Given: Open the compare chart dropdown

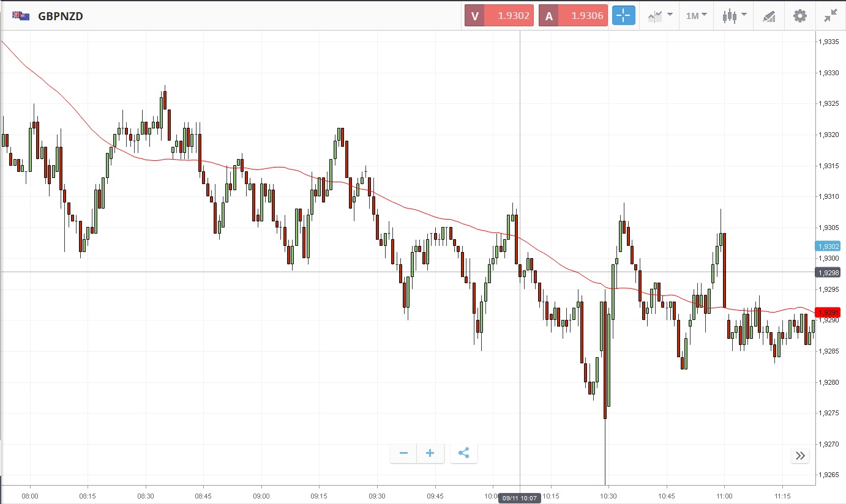Looking at the screenshot, I should tap(661, 16).
